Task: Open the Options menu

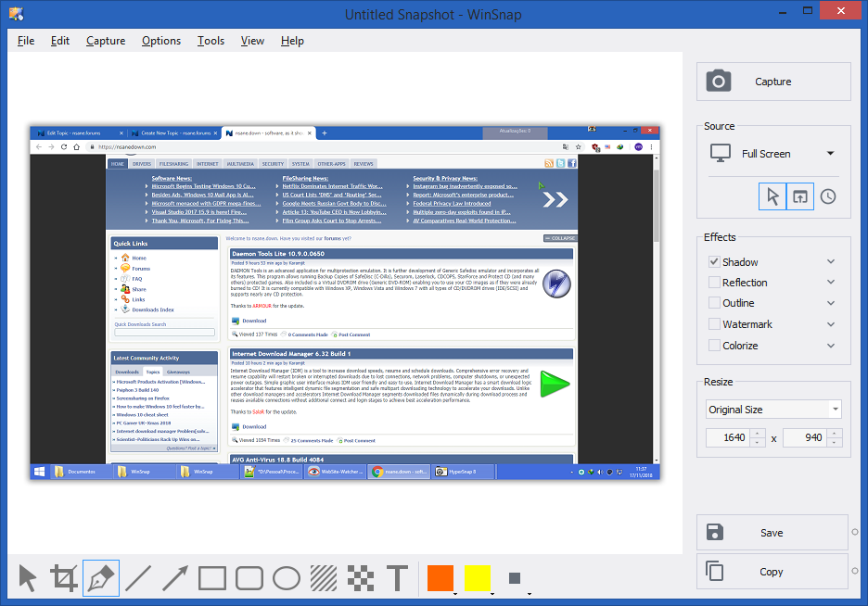Action: tap(161, 41)
